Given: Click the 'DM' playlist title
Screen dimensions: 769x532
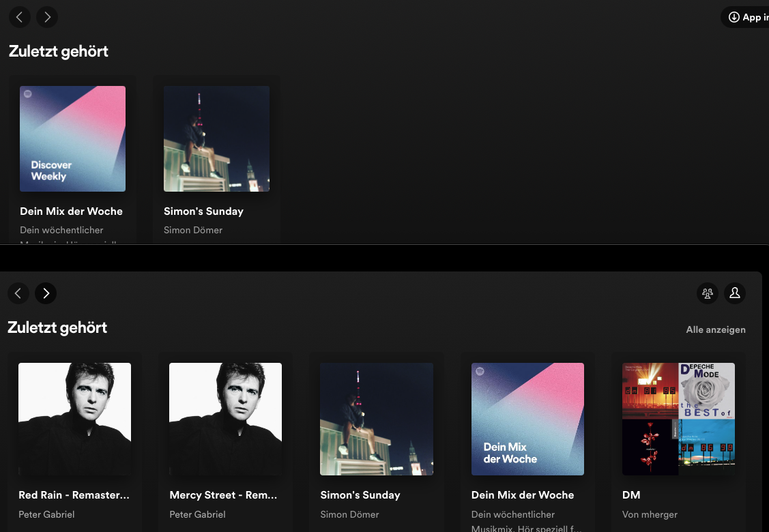Looking at the screenshot, I should [631, 495].
